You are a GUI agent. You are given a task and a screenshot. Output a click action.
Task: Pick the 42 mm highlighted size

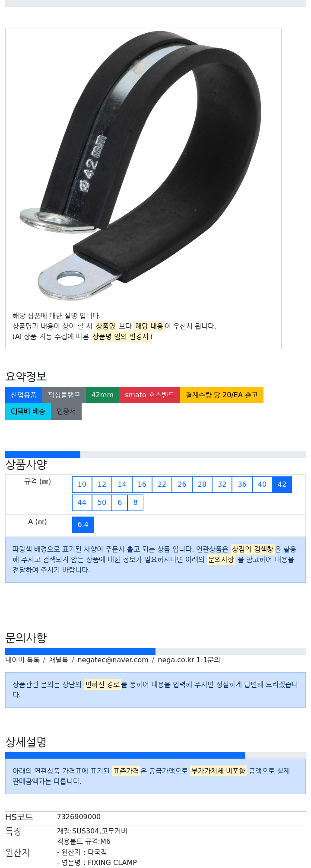point(282,484)
